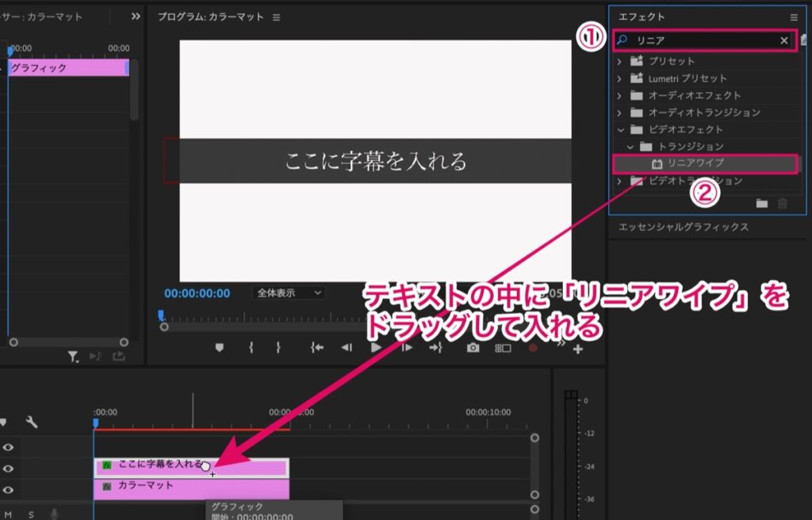
Task: Expand the Lumetri プリセット folder
Action: pos(620,78)
